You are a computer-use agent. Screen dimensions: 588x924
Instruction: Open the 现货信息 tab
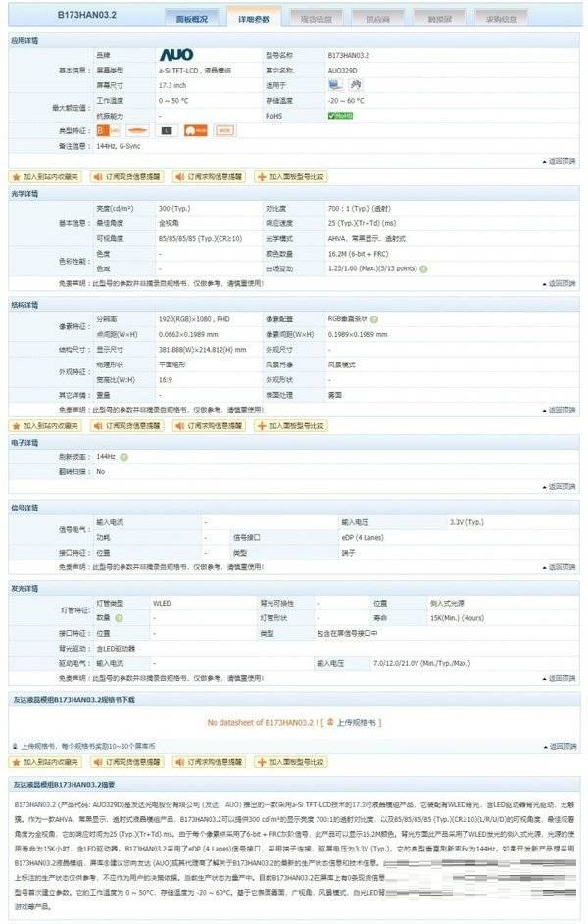click(316, 19)
